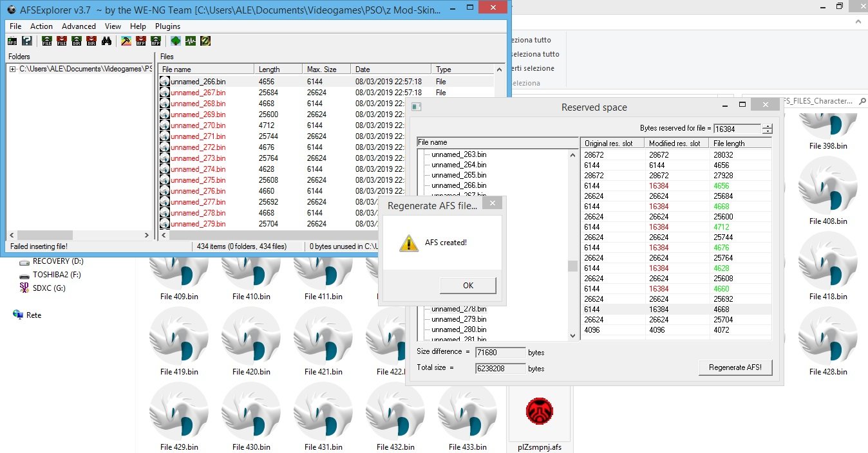Click the AFS open-archive toolbar icon
This screenshot has height=453, width=868.
click(x=12, y=41)
